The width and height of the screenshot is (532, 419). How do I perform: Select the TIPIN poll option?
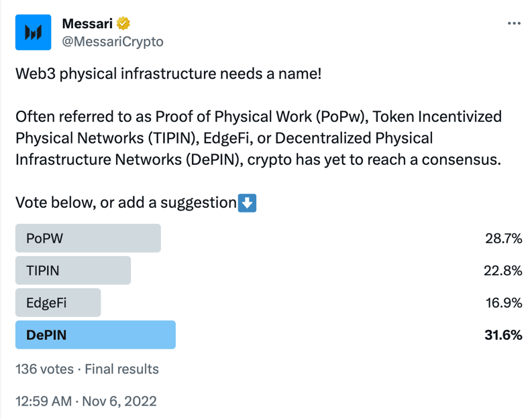(73, 271)
